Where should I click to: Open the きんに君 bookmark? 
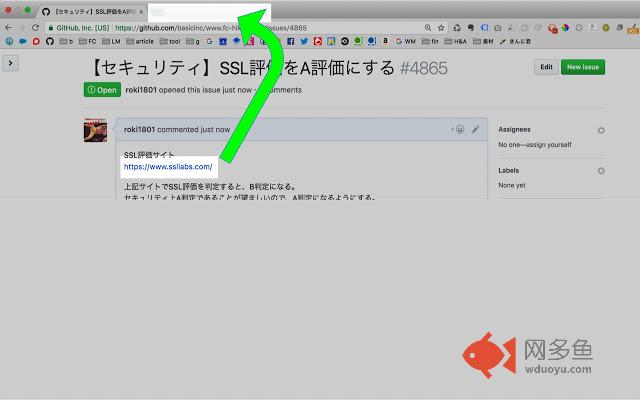click(x=515, y=41)
